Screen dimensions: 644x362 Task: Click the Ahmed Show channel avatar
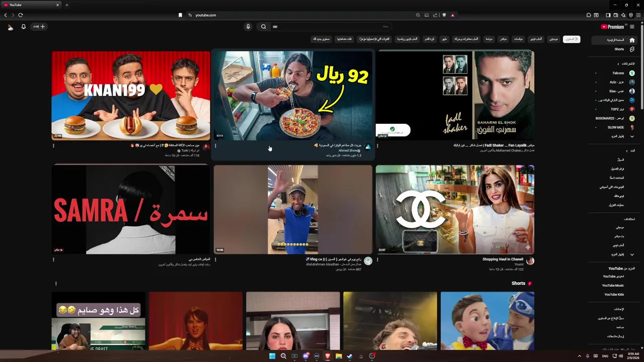368,147
